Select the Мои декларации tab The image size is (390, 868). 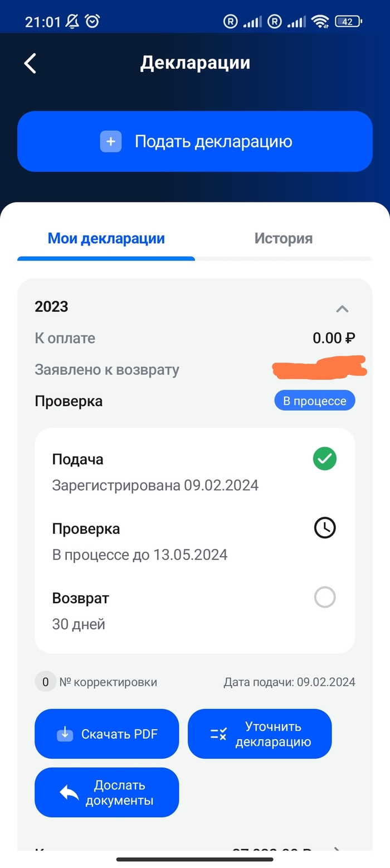click(106, 239)
